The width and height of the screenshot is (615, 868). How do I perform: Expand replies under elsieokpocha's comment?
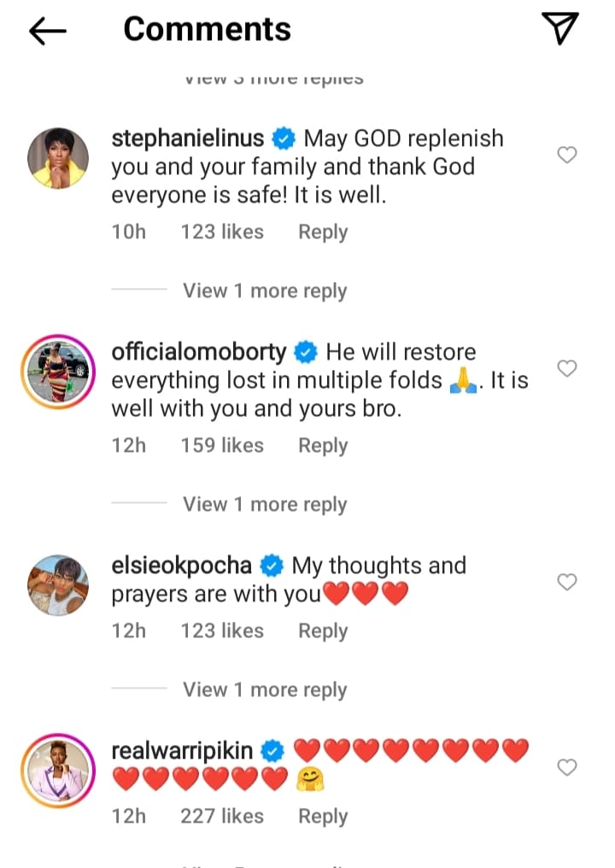265,690
